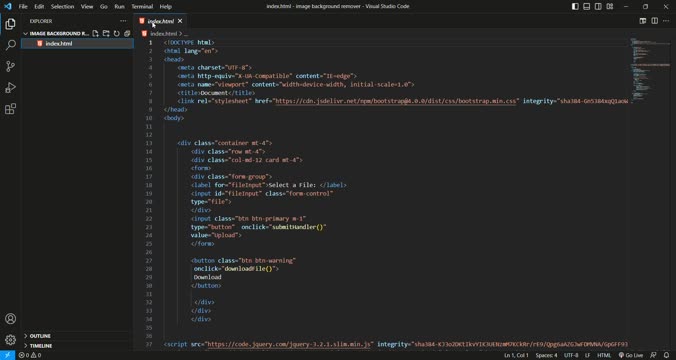Expand the TIMELINE section

point(41,345)
